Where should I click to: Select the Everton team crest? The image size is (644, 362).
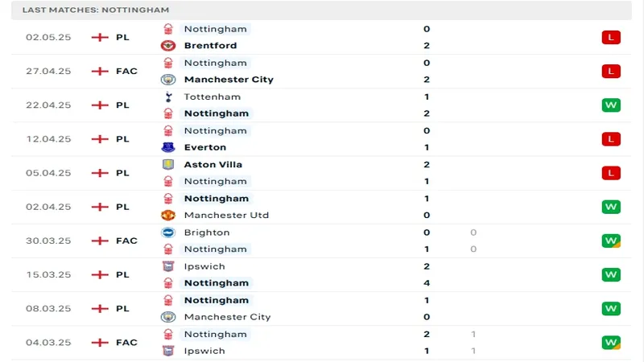click(x=168, y=147)
